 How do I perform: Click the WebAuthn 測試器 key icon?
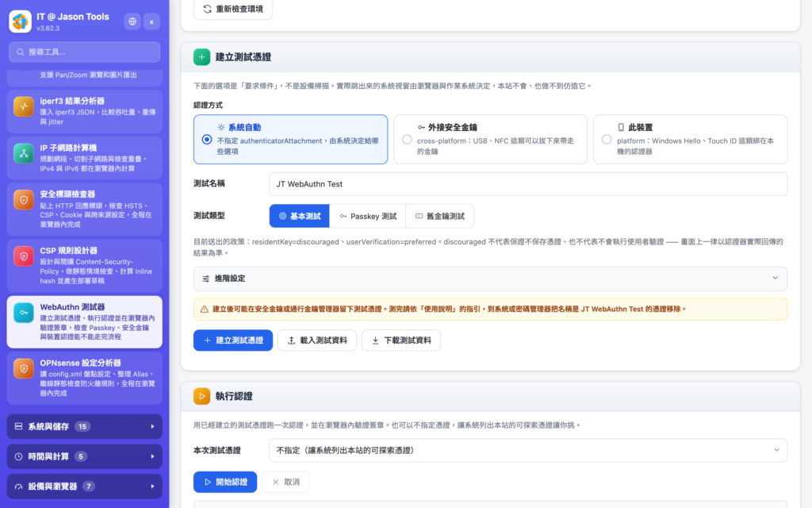tap(23, 313)
